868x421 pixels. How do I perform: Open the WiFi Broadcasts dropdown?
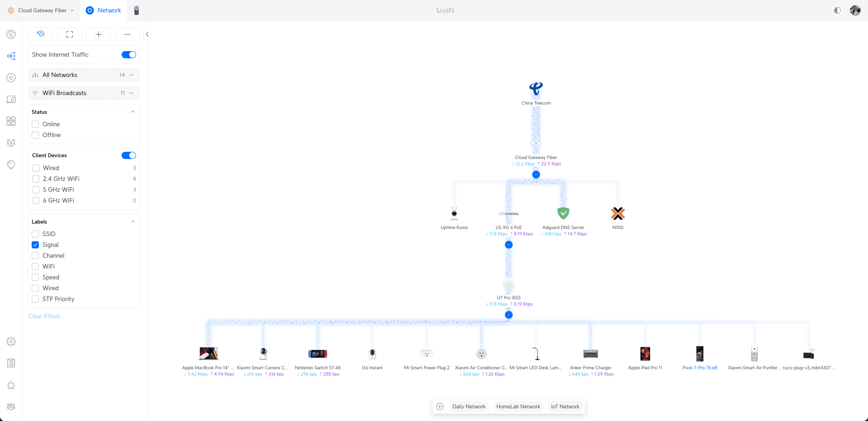point(84,93)
